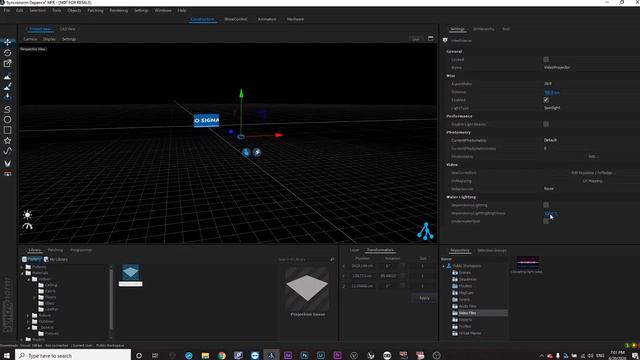Click the right blue circle gizmo icon
Viewport: 640px width, 360px height.
257,152
